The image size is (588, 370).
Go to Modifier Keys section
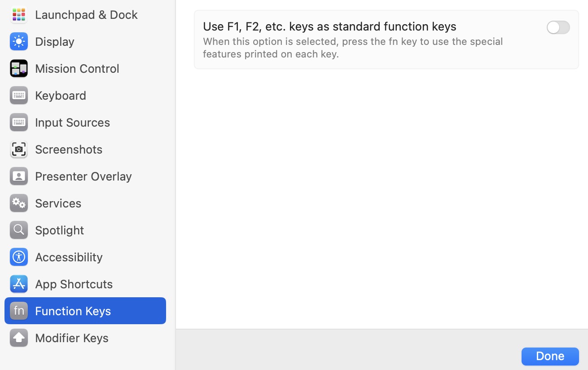pos(72,338)
